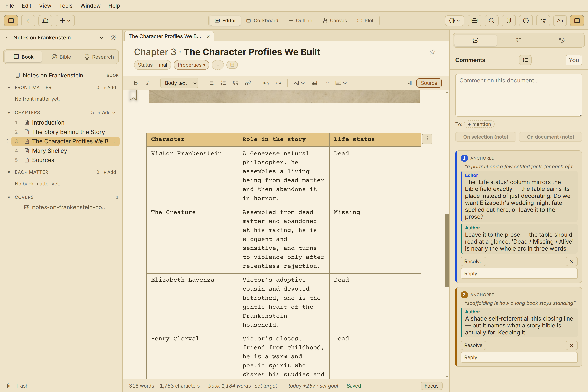Screen dimensions: 588x392
Task: Open the options menu for chapter 3 row
Action: pyautogui.click(x=114, y=141)
